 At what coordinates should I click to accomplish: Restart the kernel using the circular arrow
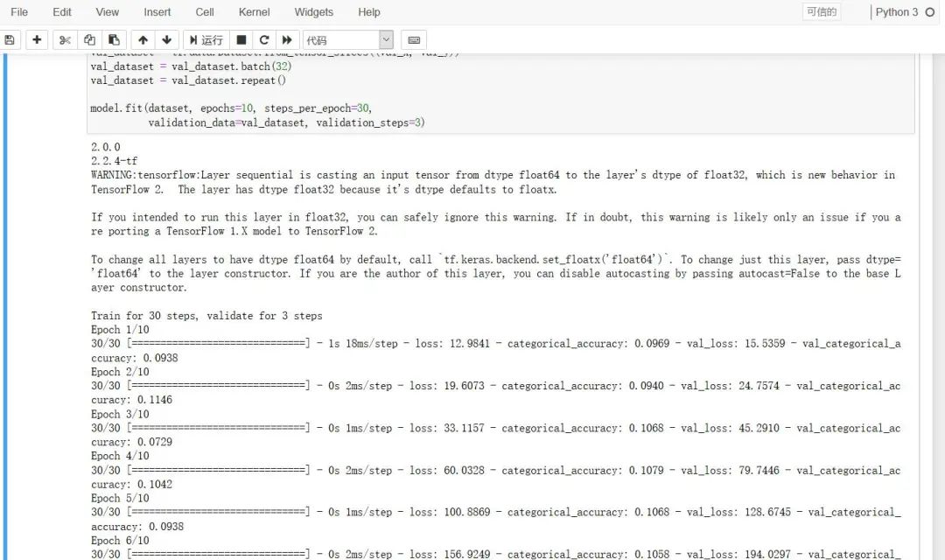click(x=263, y=40)
